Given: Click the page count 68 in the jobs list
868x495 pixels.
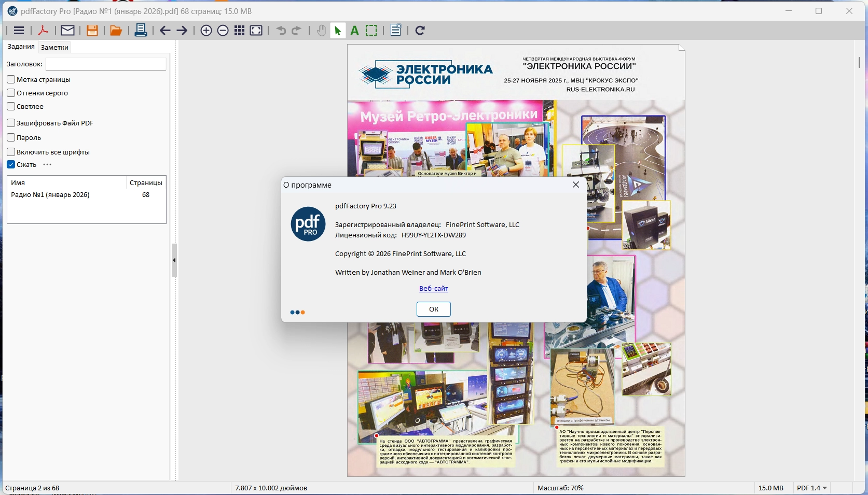Looking at the screenshot, I should 146,195.
